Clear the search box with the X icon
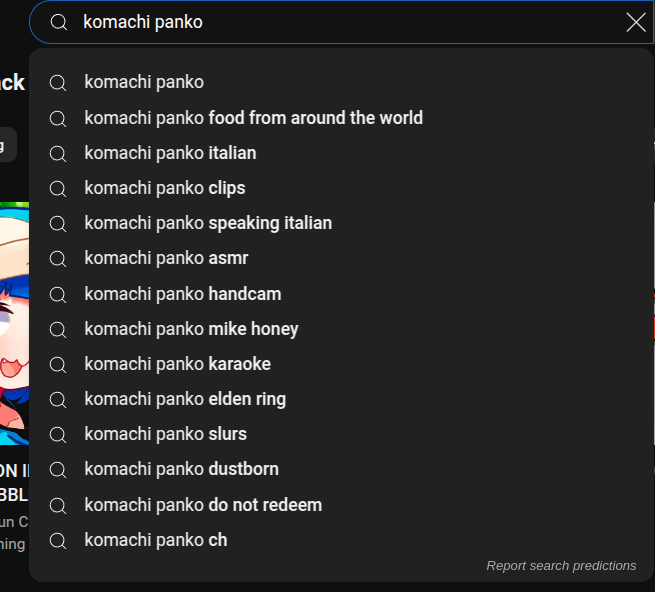Image resolution: width=655 pixels, height=592 pixels. coord(636,22)
